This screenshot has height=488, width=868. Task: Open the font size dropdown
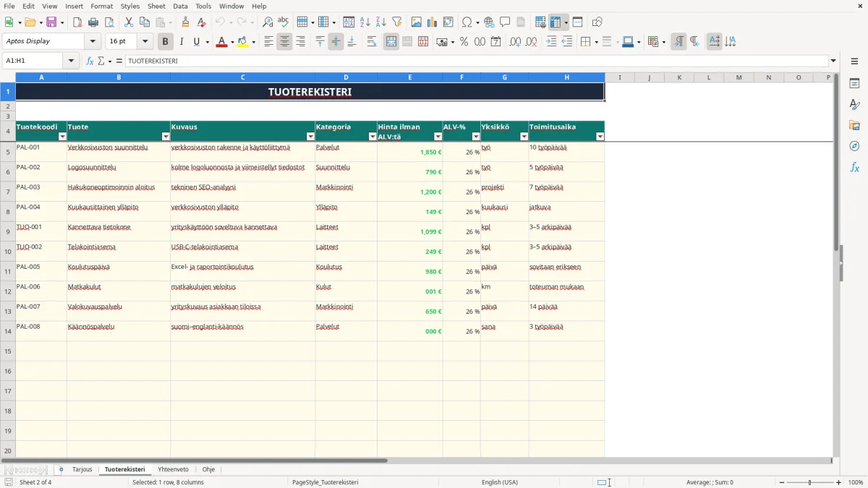click(x=145, y=42)
